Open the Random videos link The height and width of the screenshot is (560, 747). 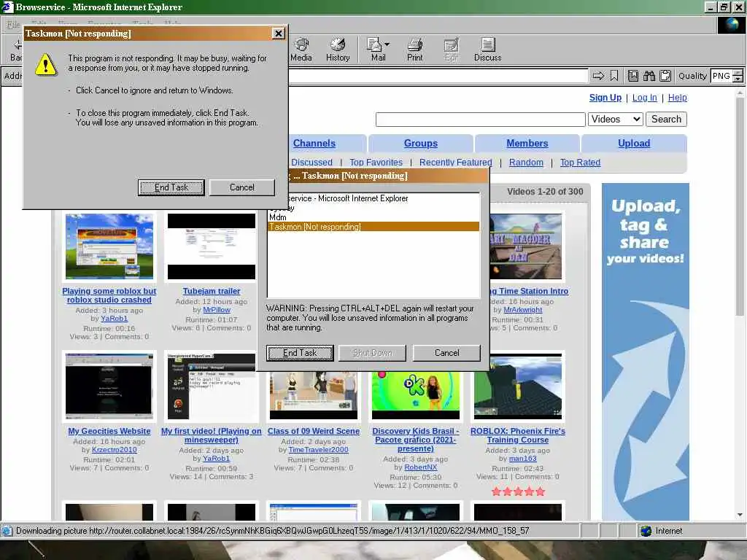pos(526,163)
